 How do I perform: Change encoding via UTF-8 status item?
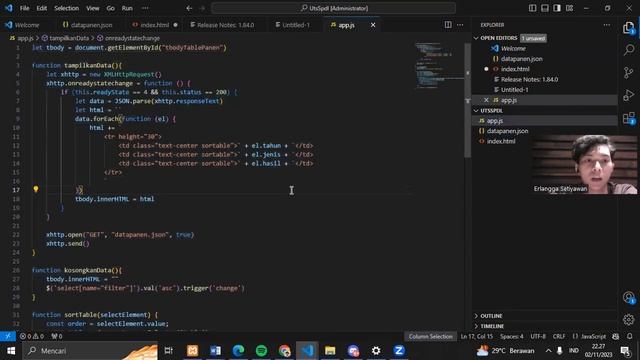538,336
